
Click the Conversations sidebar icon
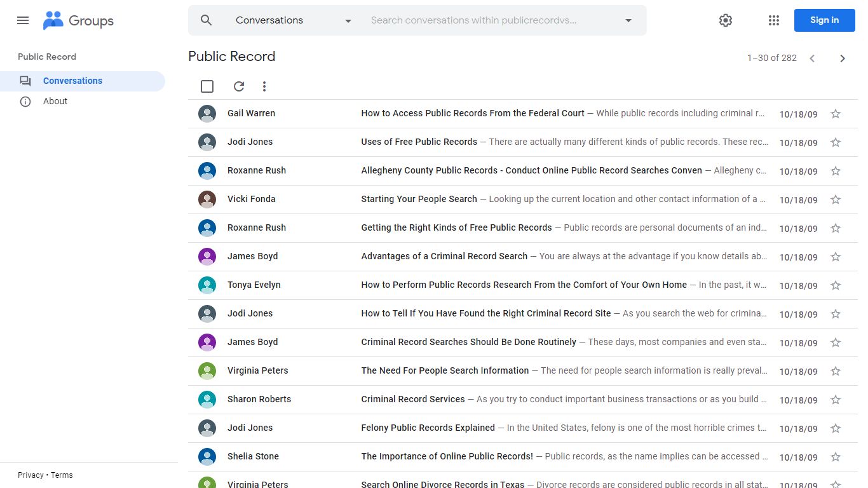point(25,81)
